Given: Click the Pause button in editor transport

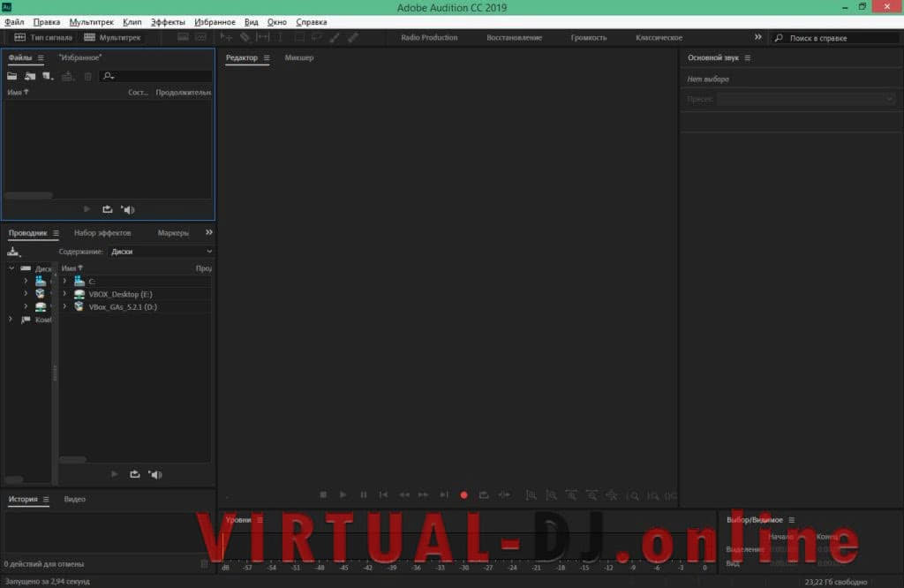Looking at the screenshot, I should [x=363, y=495].
